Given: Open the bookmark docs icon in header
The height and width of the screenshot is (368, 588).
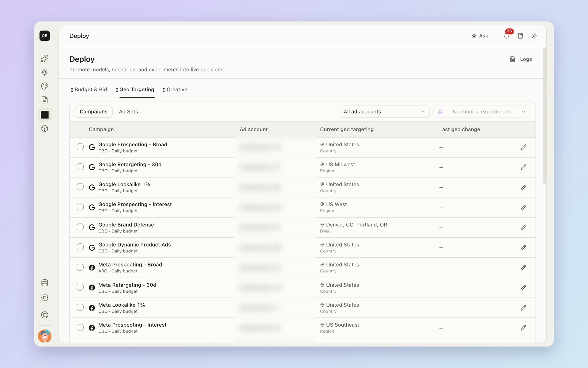Looking at the screenshot, I should (x=520, y=36).
